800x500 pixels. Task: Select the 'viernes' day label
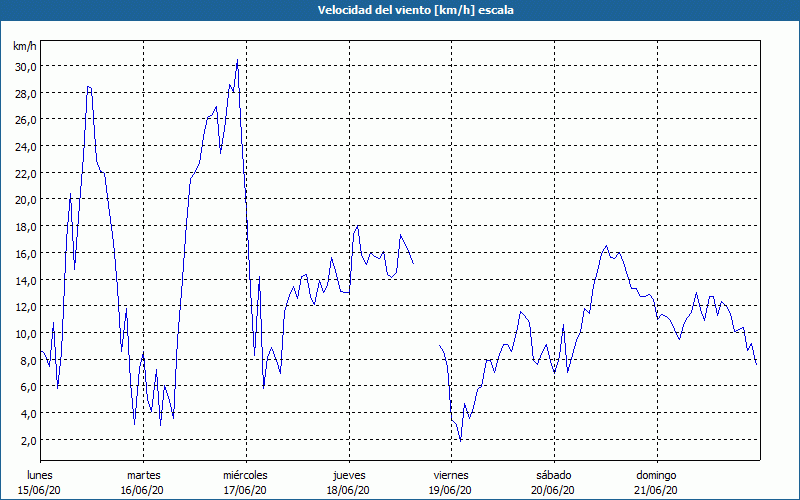coord(451,475)
